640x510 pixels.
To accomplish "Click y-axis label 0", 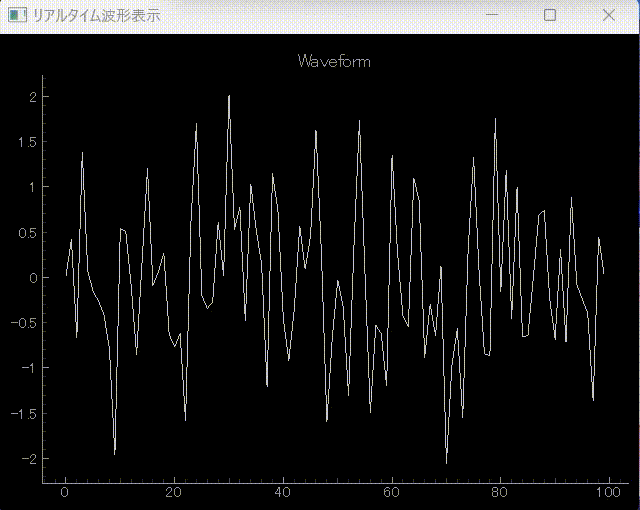I will click(33, 278).
